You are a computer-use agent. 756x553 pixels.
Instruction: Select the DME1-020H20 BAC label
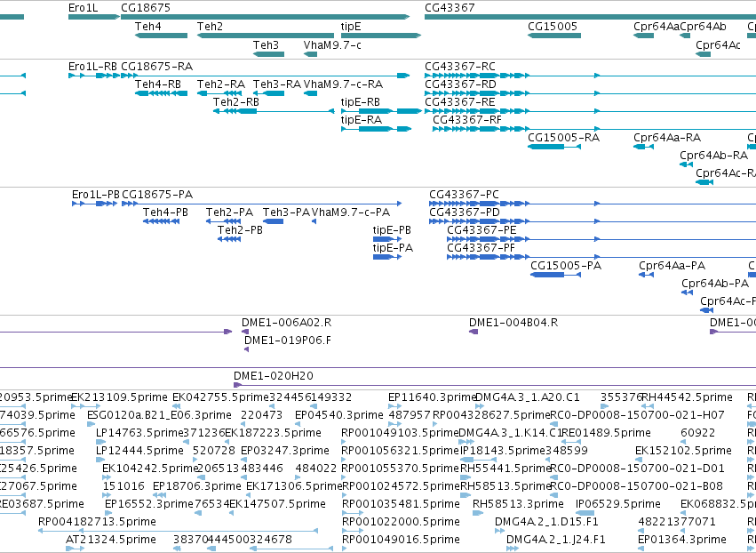274,376
